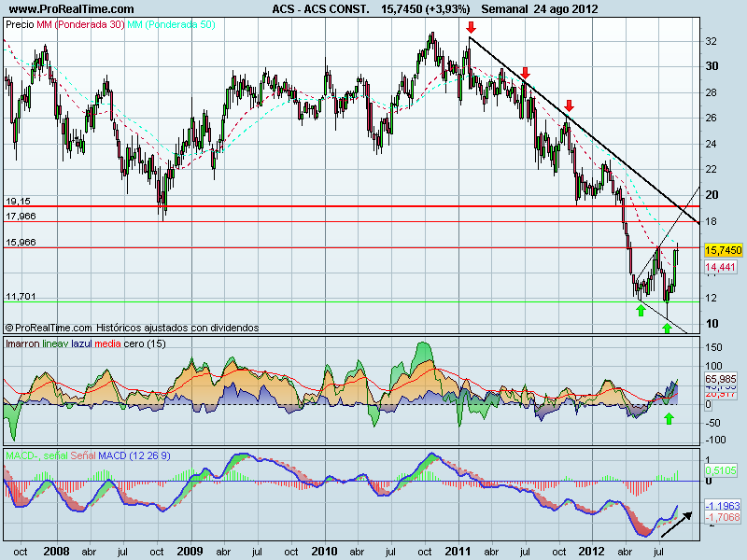Click the 17,966 level label
The image size is (747, 560).
21,217
